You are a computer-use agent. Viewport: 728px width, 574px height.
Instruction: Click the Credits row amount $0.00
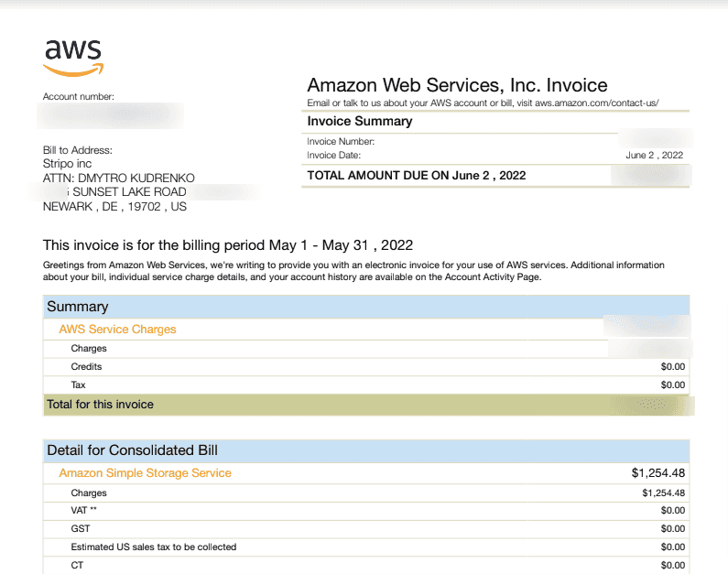(x=672, y=366)
